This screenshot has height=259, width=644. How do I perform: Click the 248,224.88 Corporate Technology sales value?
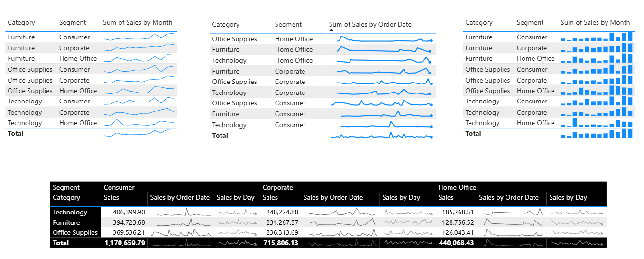coord(280,212)
